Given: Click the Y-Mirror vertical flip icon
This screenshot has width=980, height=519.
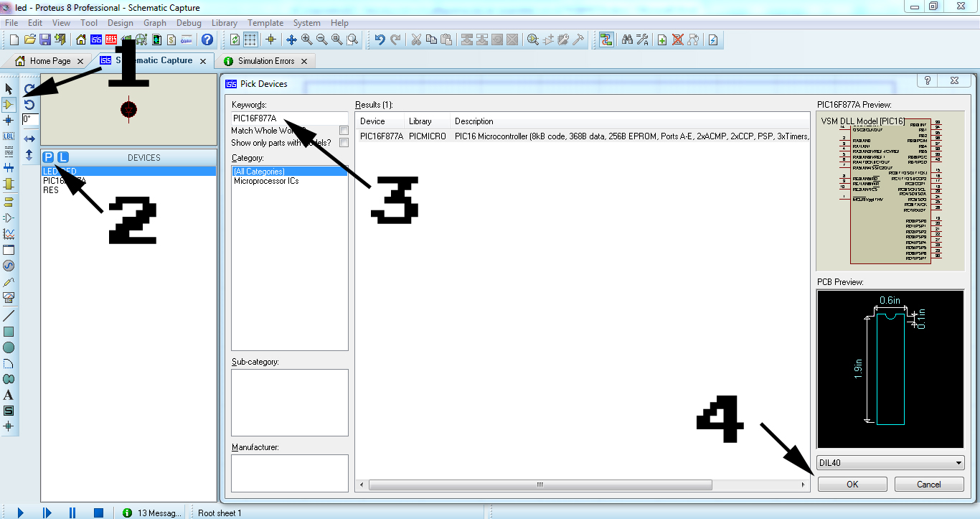Looking at the screenshot, I should [x=29, y=154].
